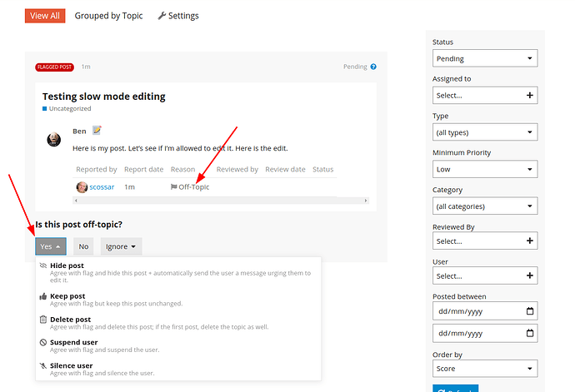The width and height of the screenshot is (575, 392).
Task: Click the plus icon in Reviewed By
Action: [529, 241]
